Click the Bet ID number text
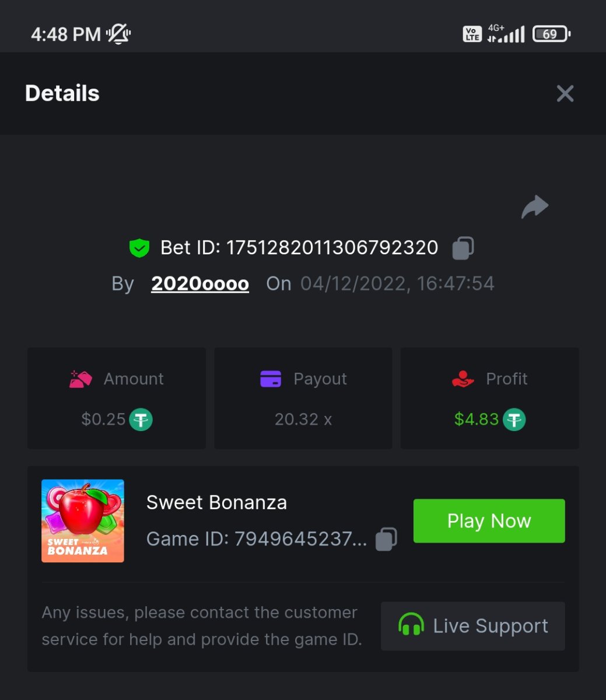Image resolution: width=606 pixels, height=700 pixels. pyautogui.click(x=332, y=248)
